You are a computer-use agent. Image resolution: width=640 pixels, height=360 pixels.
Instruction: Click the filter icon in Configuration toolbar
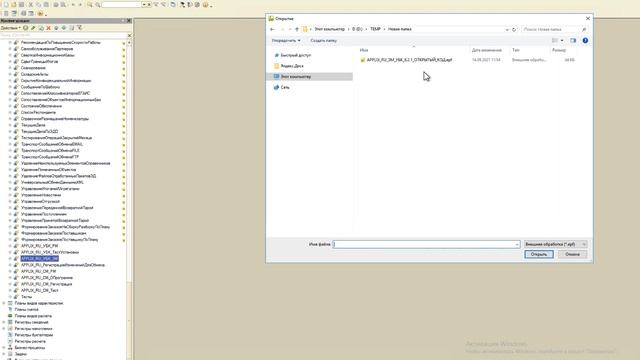80,28
